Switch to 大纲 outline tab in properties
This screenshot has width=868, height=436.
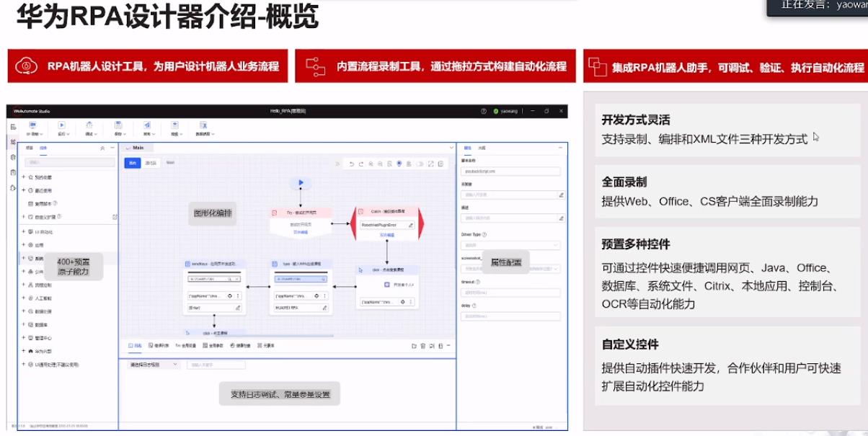coord(482,148)
